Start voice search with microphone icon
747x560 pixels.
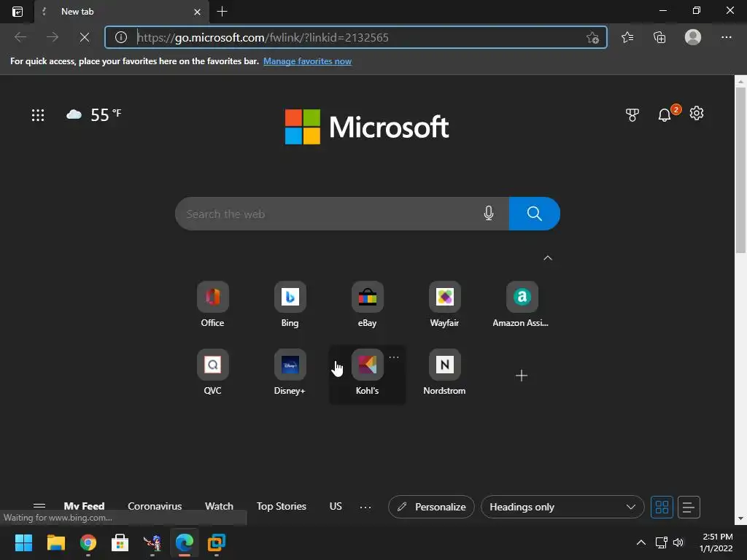coord(488,214)
